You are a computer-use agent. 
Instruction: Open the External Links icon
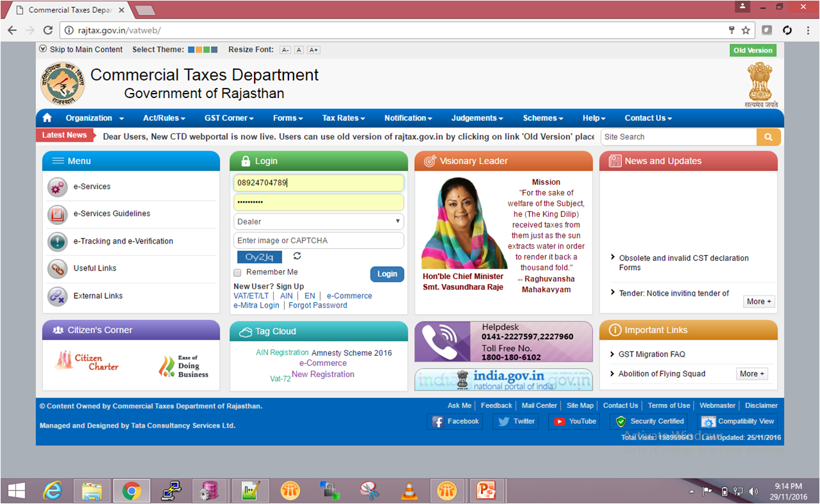pyautogui.click(x=57, y=296)
